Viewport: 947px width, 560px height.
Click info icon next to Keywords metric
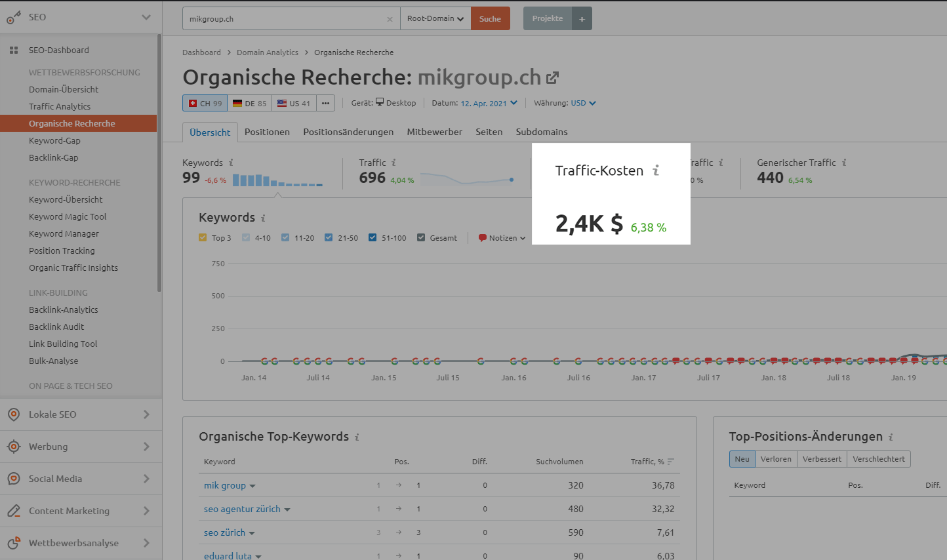231,163
